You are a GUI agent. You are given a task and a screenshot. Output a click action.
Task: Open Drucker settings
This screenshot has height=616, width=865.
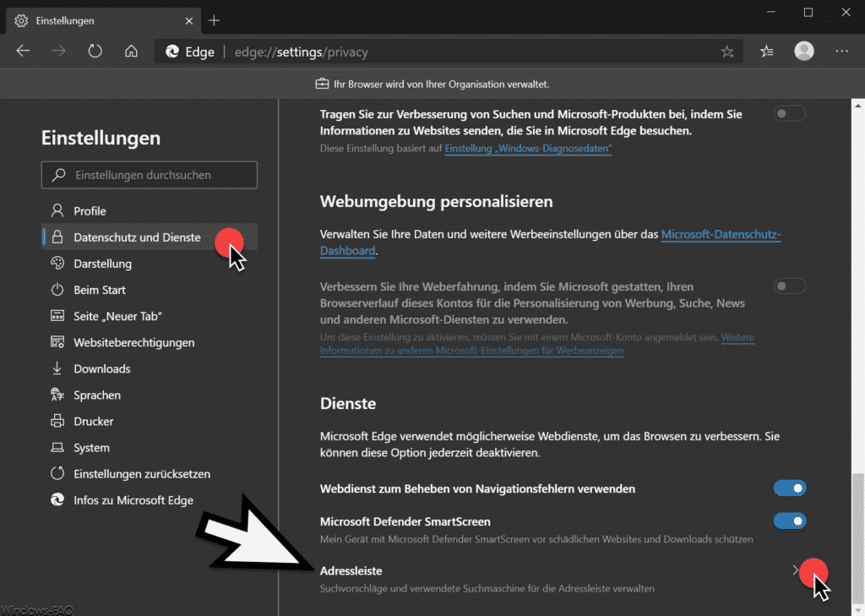coord(149,421)
